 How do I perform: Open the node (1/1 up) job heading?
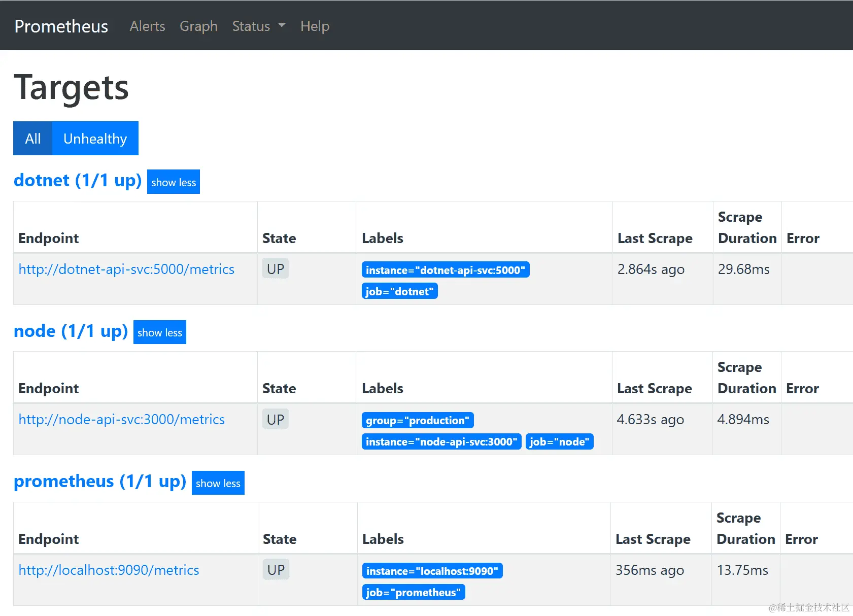[x=71, y=331]
